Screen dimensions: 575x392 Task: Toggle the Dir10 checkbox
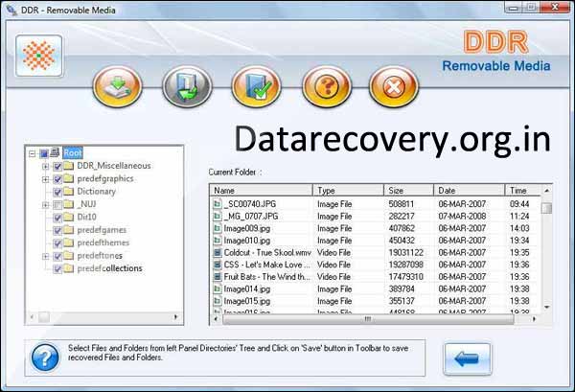pos(57,218)
